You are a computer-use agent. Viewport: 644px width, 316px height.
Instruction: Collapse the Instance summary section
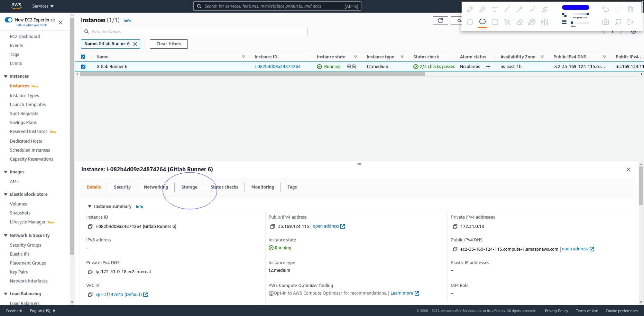[x=90, y=207]
